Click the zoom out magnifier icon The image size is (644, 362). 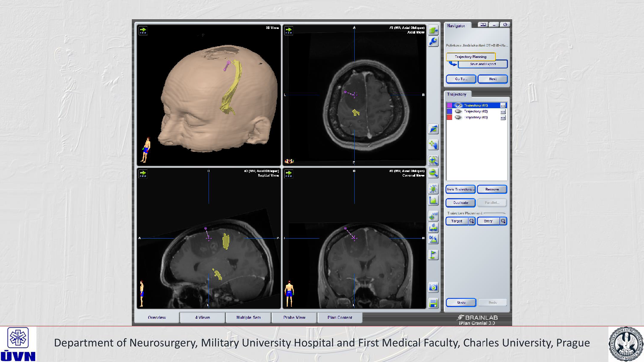[433, 173]
